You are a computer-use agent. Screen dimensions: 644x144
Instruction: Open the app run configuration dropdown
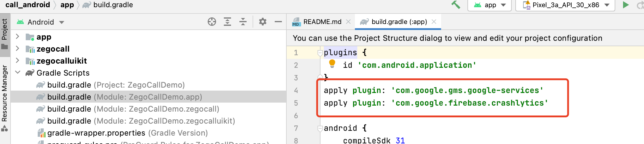(x=490, y=5)
